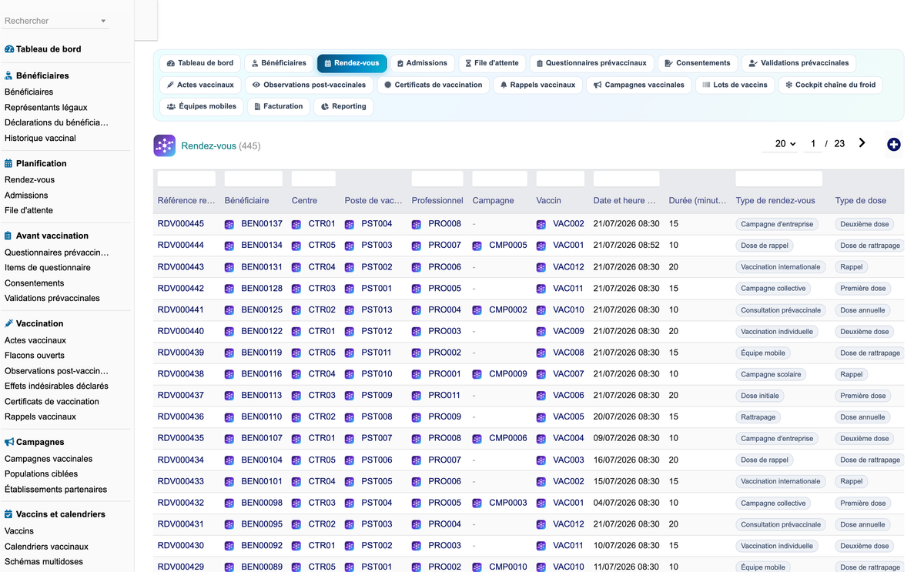This screenshot has height=572, width=924.
Task: Open Populations ciblées in sidebar
Action: (x=41, y=474)
